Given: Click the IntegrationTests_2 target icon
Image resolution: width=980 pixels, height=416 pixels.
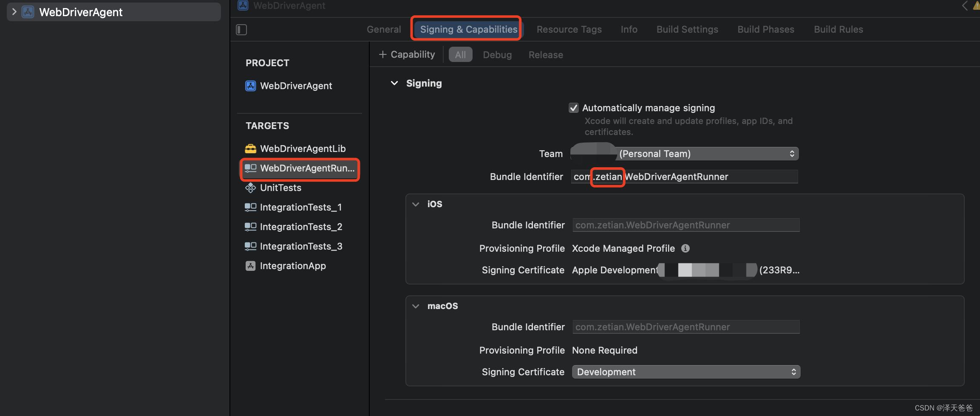Looking at the screenshot, I should (x=251, y=227).
